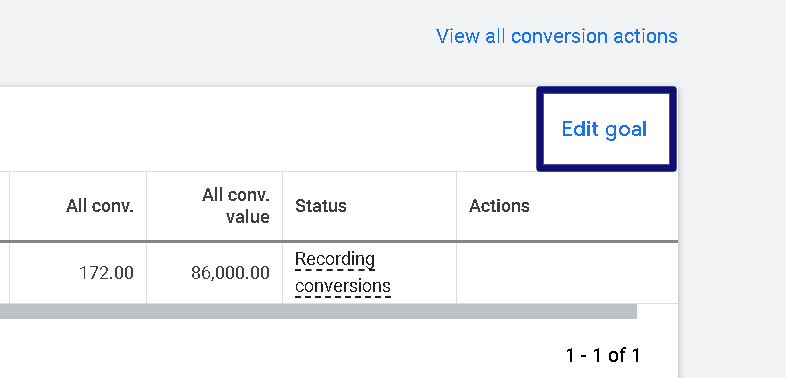The width and height of the screenshot is (786, 378).
Task: Click the 1 - 1 of 1 pagination text
Action: point(603,355)
